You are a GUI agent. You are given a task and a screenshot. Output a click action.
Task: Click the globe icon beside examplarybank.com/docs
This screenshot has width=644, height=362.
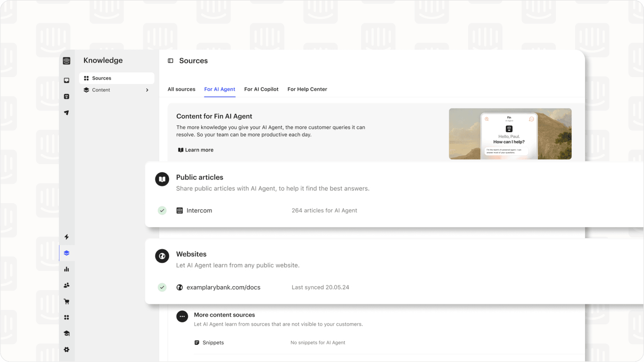point(179,287)
